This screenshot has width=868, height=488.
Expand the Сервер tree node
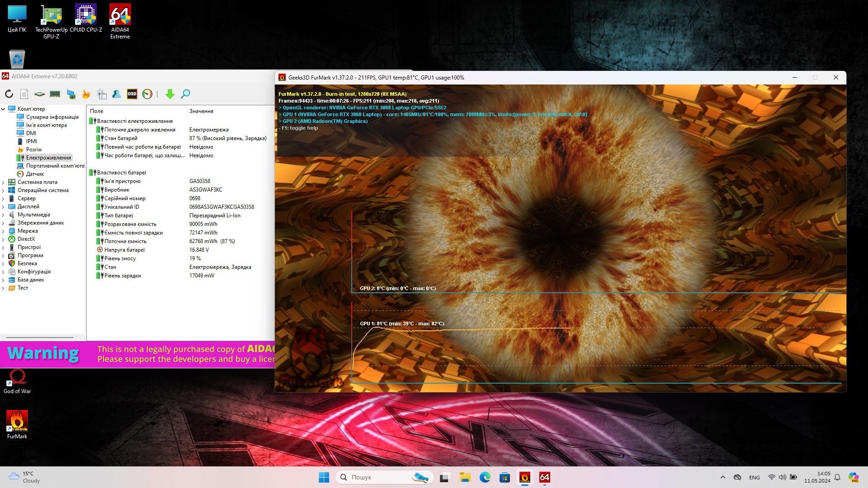tap(3, 198)
